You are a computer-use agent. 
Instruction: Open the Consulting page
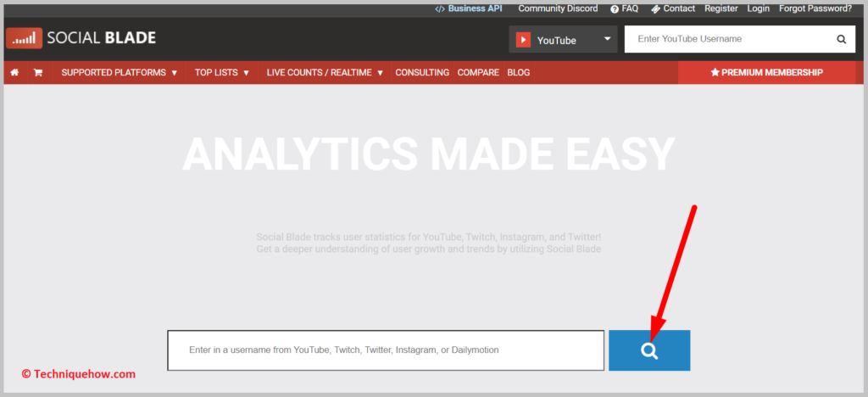click(x=422, y=73)
